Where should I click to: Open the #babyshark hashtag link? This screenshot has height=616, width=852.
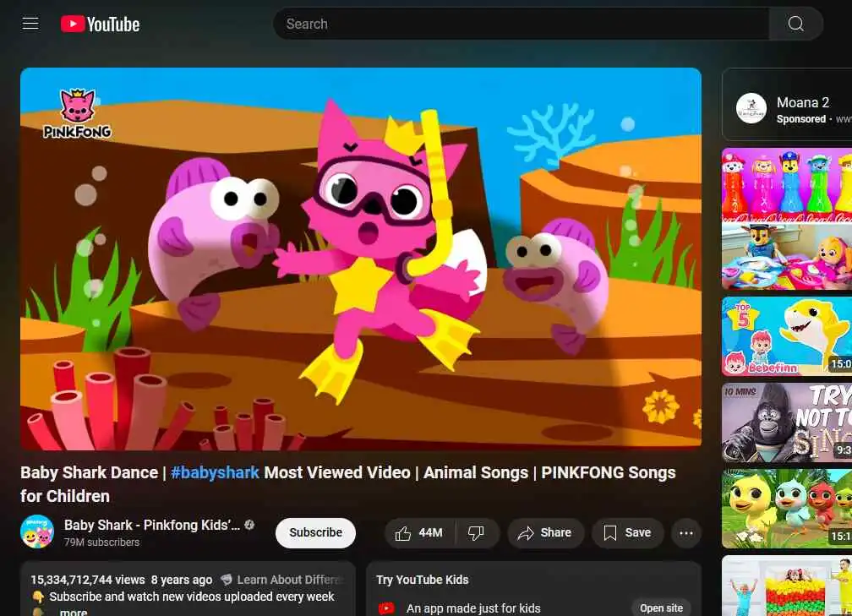tap(216, 472)
